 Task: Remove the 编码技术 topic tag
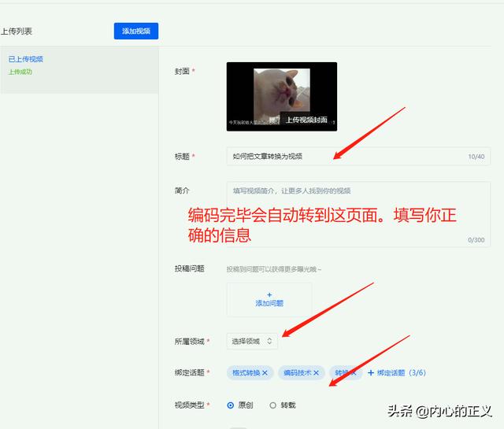[317, 373]
